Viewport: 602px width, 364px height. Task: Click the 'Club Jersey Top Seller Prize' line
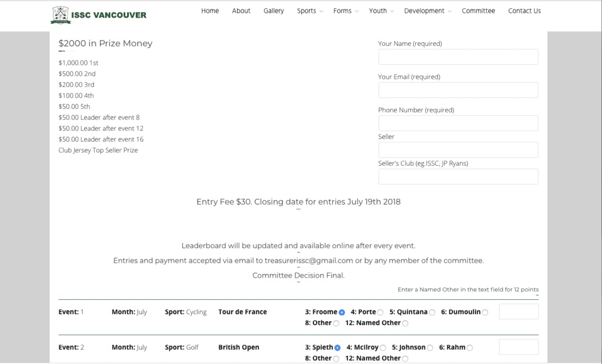tap(98, 150)
